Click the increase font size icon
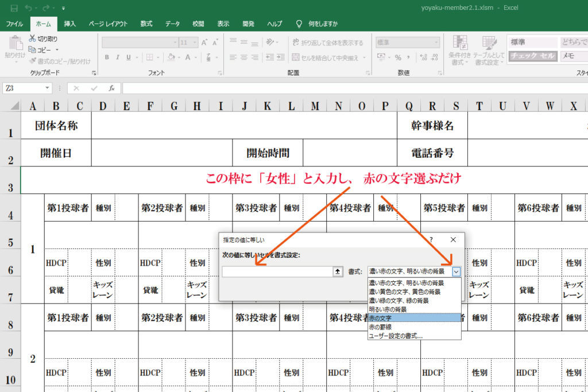The image size is (588, 392). pos(204,42)
